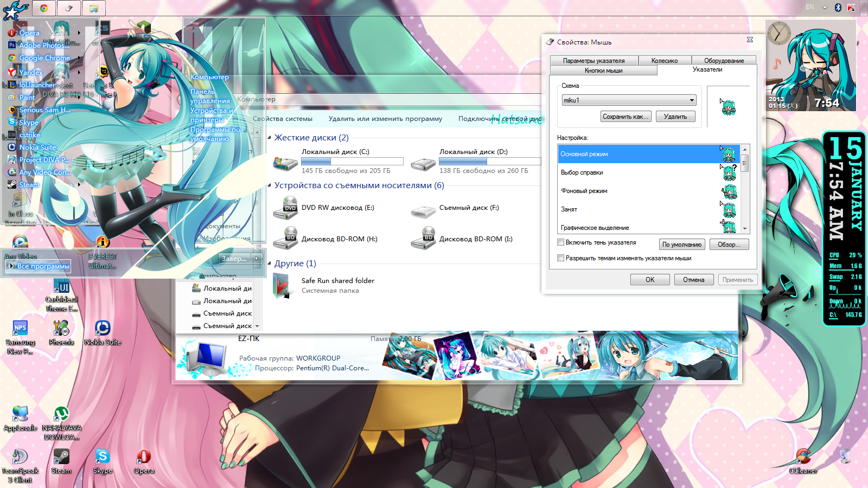
Task: Open Панель управления from the Start menu
Action: (210, 96)
